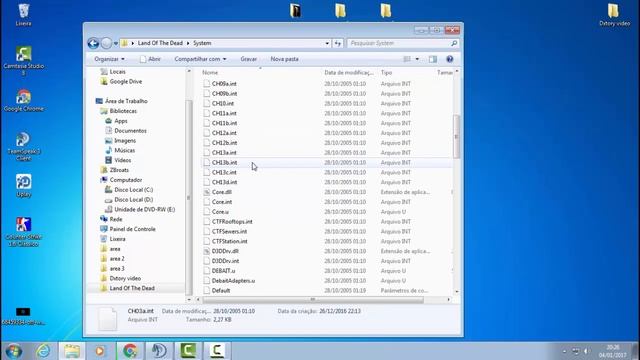Open the Dxtory video desktop folder

[x=614, y=15]
